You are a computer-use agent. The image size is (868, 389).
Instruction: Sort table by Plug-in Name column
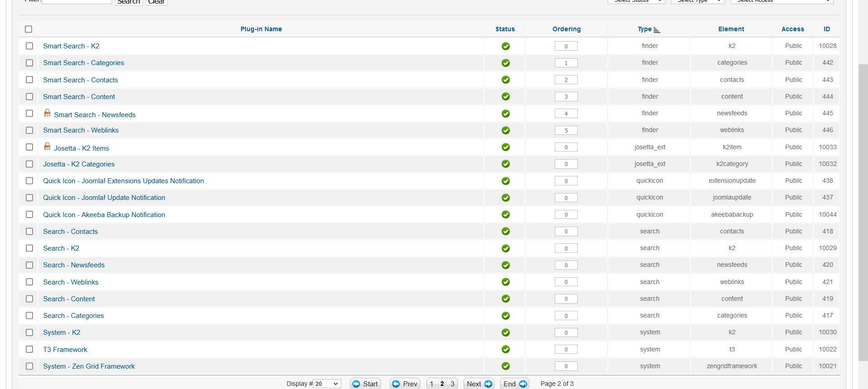point(261,29)
